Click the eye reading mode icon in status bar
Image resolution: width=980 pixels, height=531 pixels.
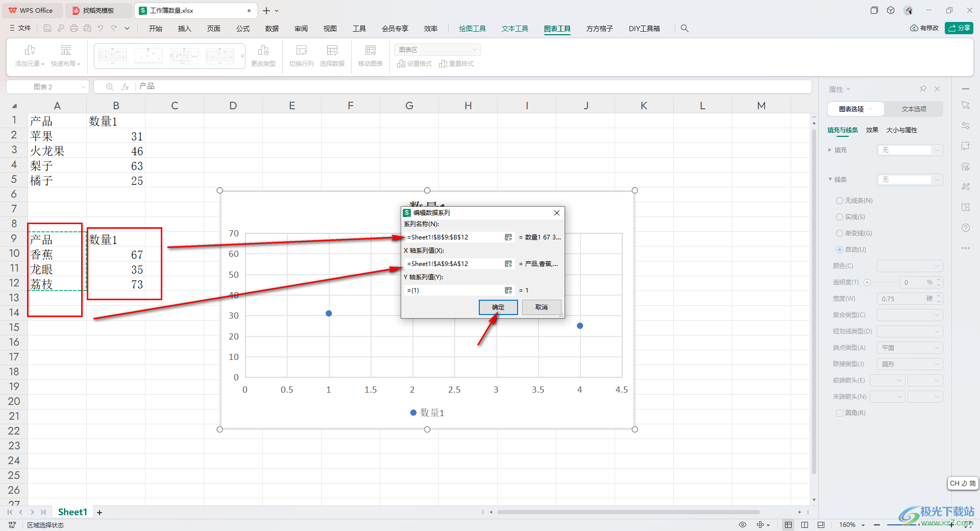point(743,525)
